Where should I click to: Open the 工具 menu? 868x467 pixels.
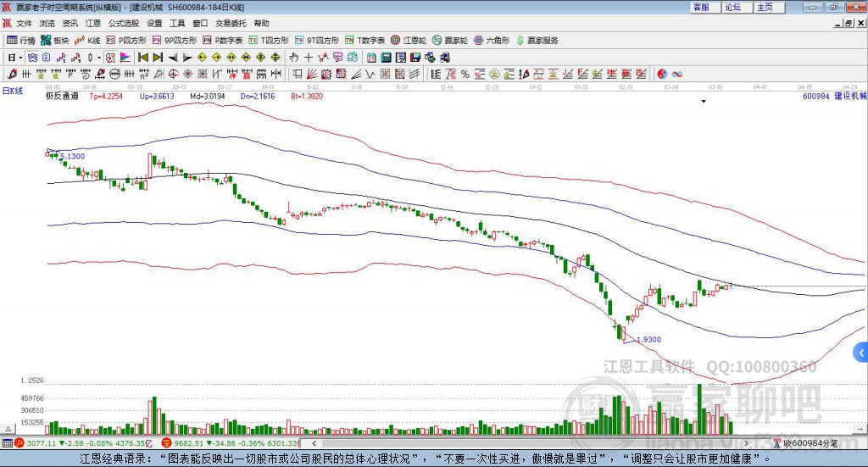tap(177, 23)
